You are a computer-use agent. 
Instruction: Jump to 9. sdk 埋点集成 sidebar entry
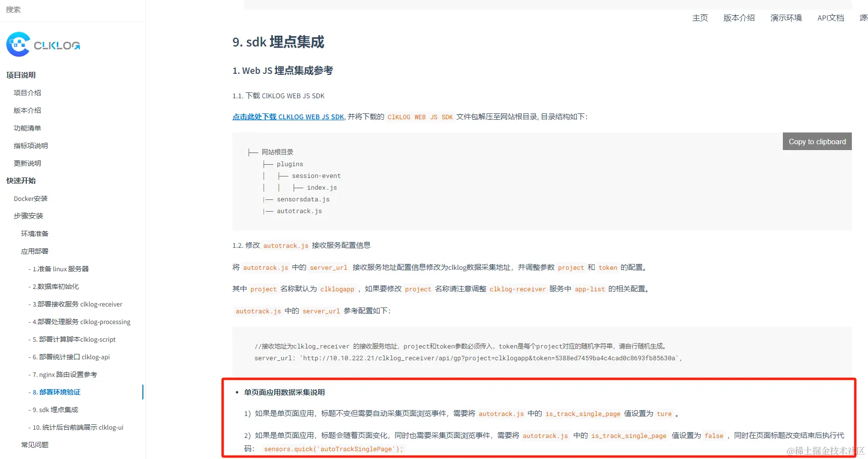[x=53, y=410]
